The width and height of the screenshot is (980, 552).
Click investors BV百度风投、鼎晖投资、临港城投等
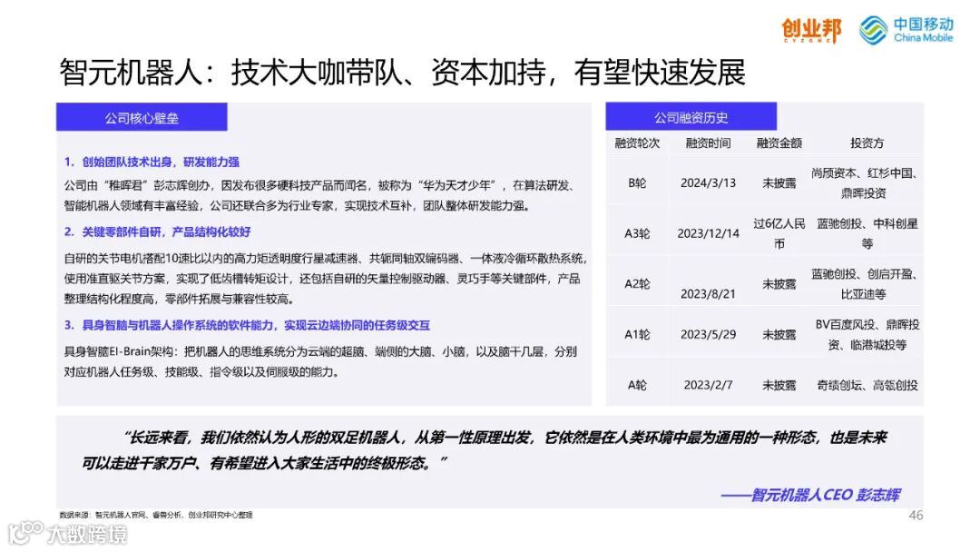tap(867, 335)
